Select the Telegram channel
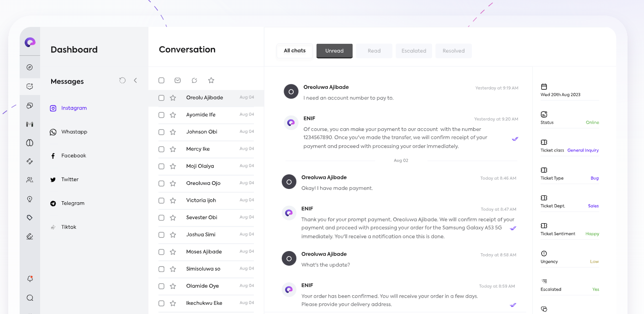Viewport: 644px width, 314px height. click(x=67, y=203)
